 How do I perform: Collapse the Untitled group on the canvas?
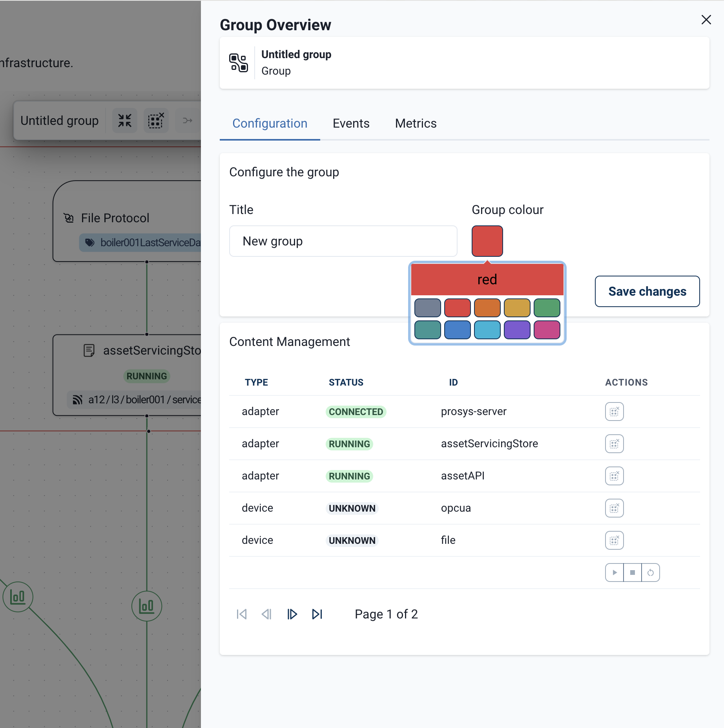pos(124,121)
